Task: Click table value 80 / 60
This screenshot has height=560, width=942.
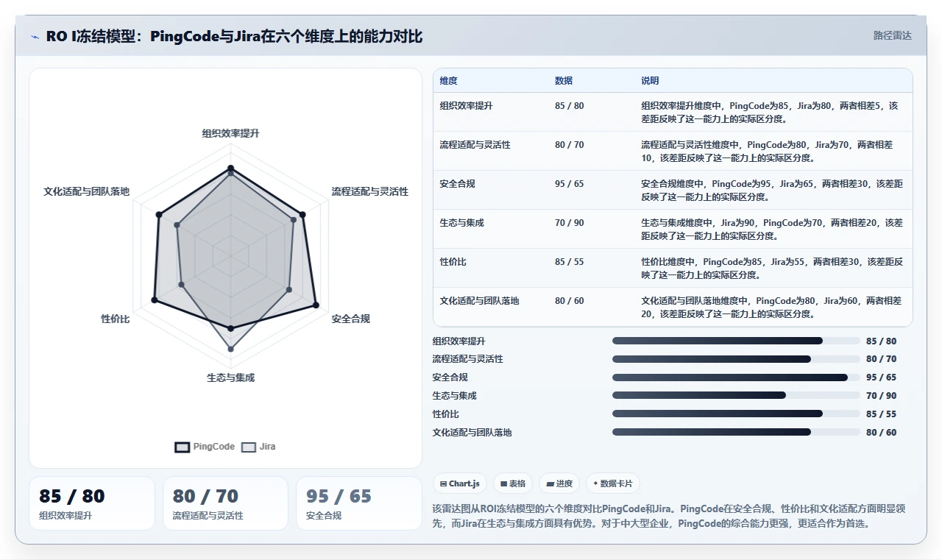Action: [570, 301]
